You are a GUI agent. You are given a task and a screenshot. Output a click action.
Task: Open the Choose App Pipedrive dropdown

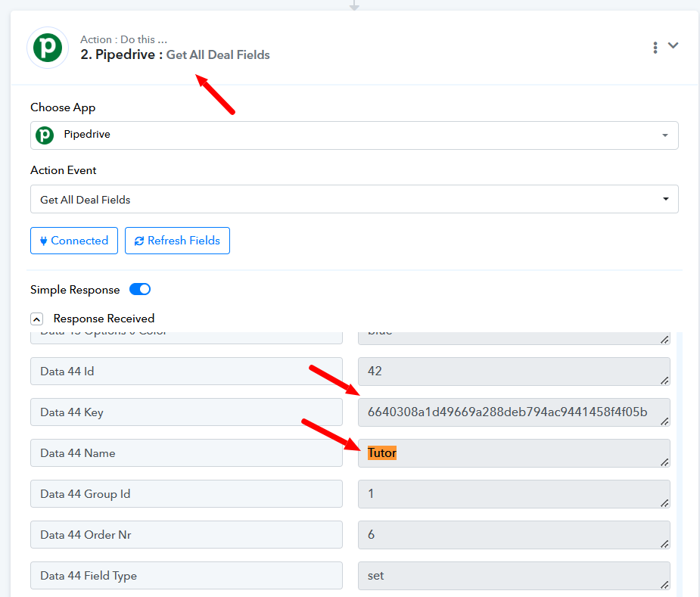pyautogui.click(x=354, y=135)
